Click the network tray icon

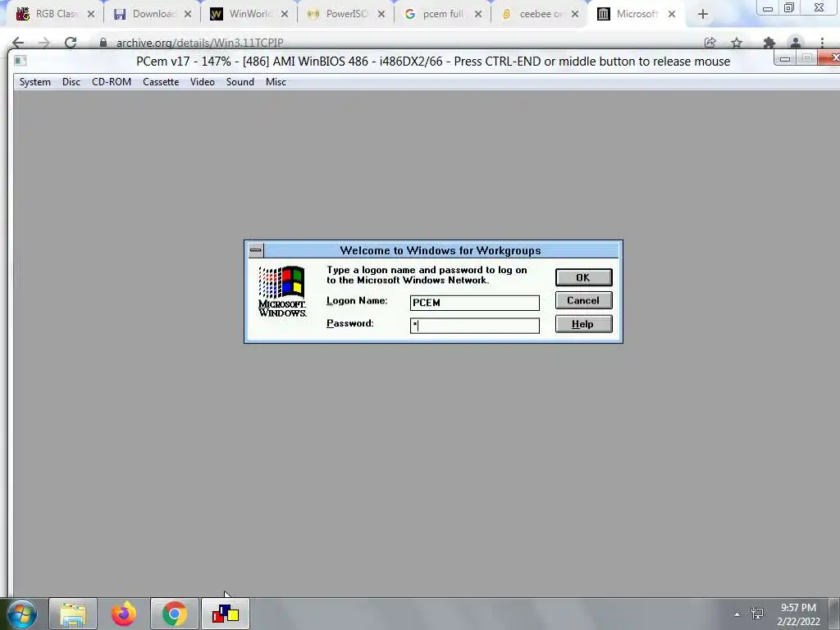tap(757, 614)
